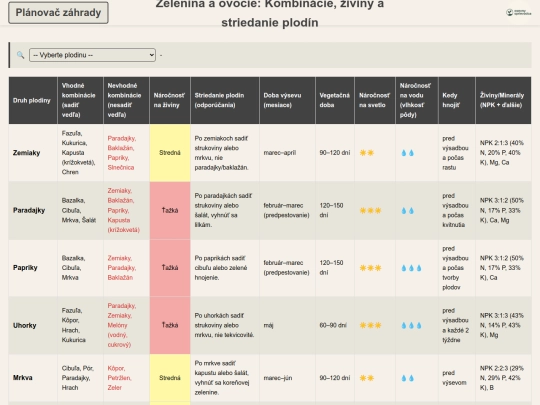This screenshot has height=405, width=540.
Task: Click the Druh plodiny column header
Action: pyautogui.click(x=33, y=100)
